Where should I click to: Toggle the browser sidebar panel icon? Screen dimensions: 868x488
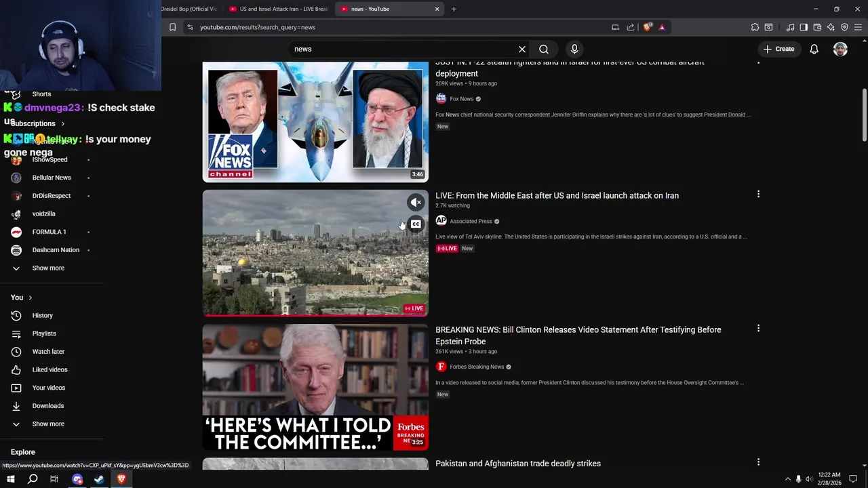click(x=804, y=27)
